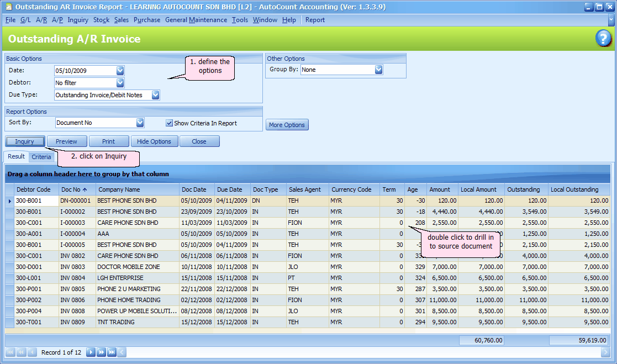Jump to next page of records
The width and height of the screenshot is (617, 364).
[x=102, y=352]
